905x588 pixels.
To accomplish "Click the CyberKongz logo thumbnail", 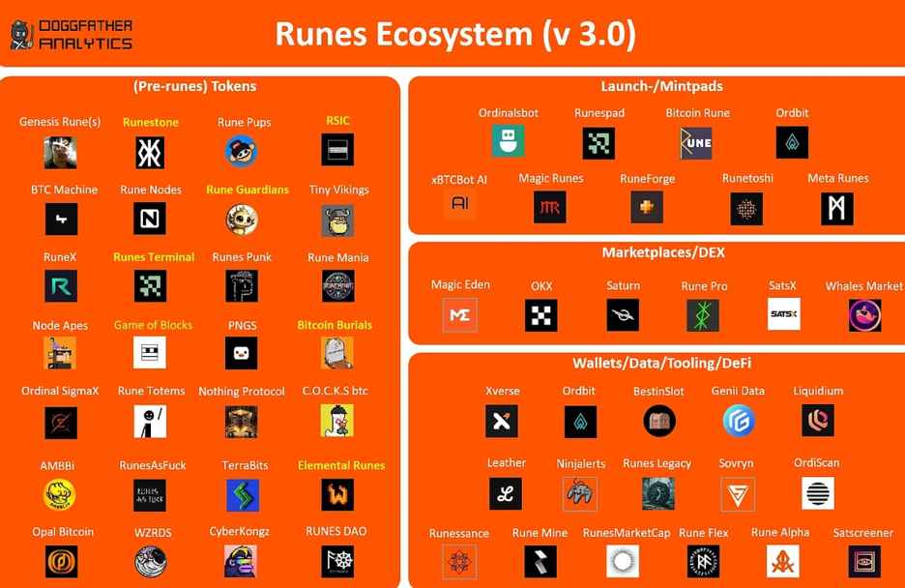I will (242, 561).
